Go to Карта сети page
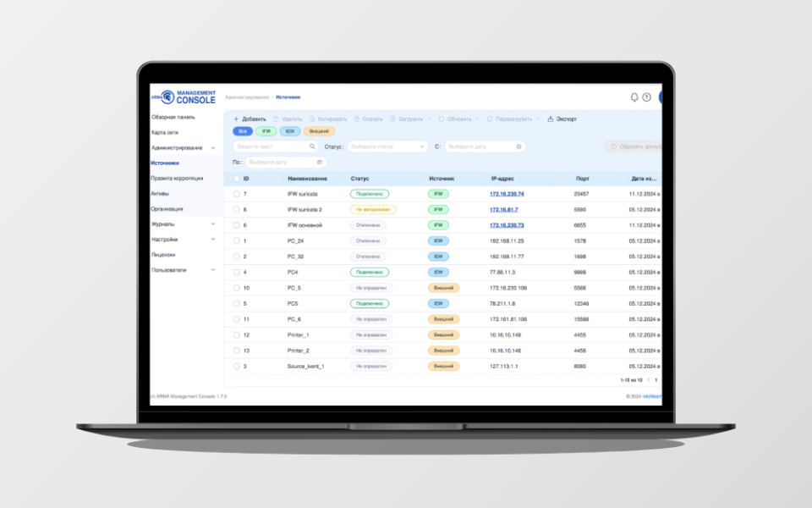This screenshot has width=812, height=508. click(x=167, y=132)
